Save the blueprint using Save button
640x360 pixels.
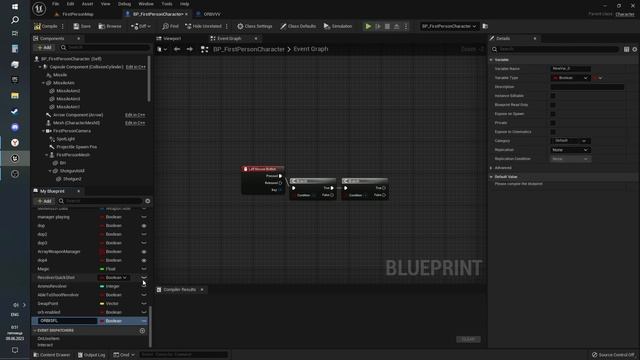(82, 26)
